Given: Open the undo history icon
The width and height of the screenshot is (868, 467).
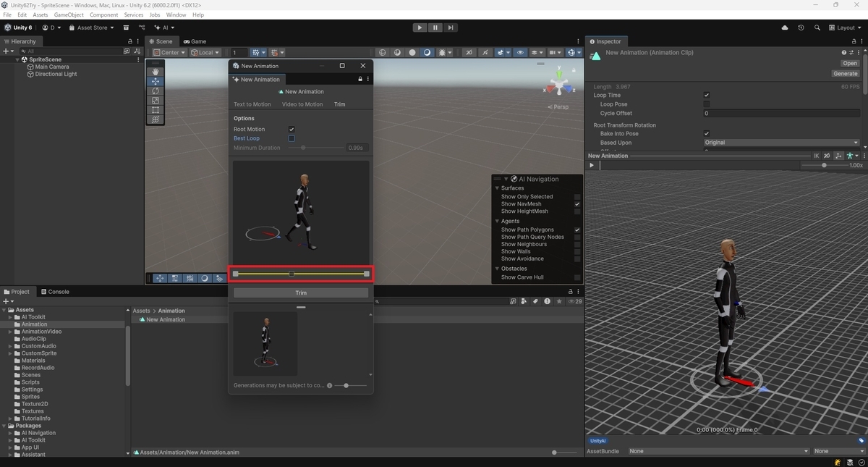Looking at the screenshot, I should coord(801,28).
